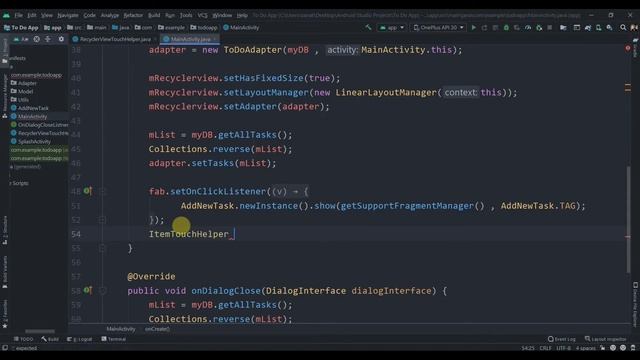Open the Code menu
Image resolution: width=640 pixels, height=360 pixels.
[x=89, y=15]
